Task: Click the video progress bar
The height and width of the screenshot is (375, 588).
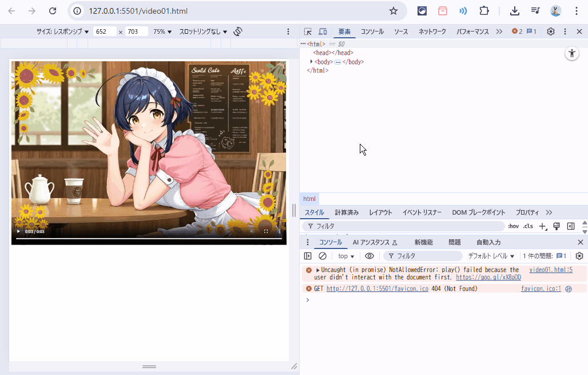Action: pos(149,238)
